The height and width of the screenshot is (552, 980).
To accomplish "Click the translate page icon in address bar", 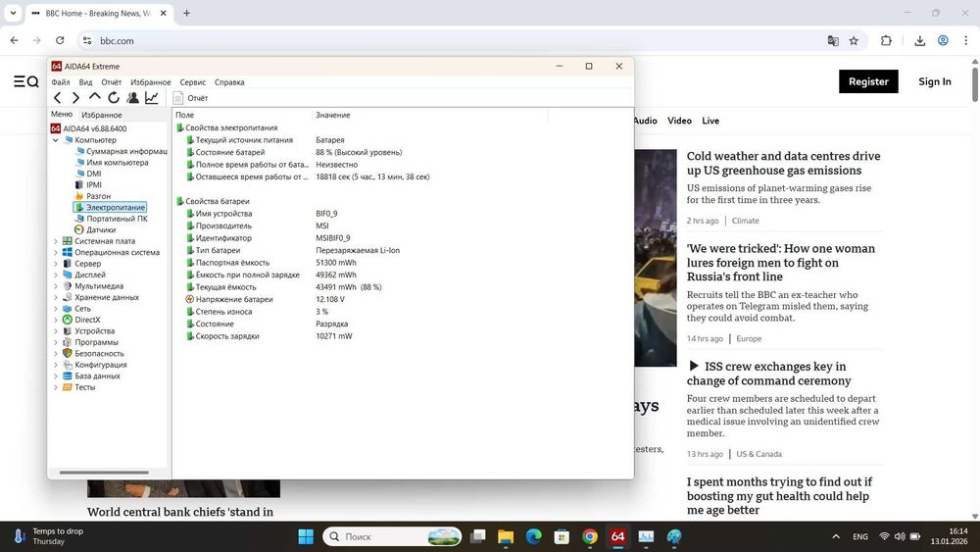I will click(833, 40).
